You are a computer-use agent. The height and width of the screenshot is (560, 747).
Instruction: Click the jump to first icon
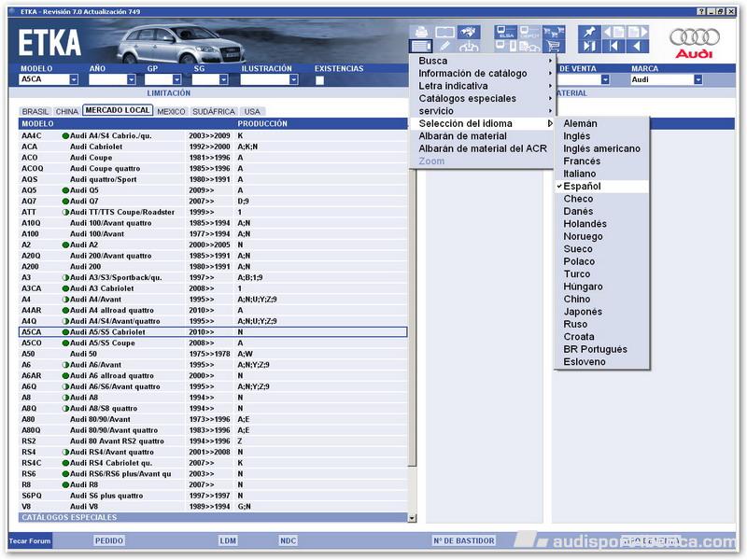[x=613, y=46]
